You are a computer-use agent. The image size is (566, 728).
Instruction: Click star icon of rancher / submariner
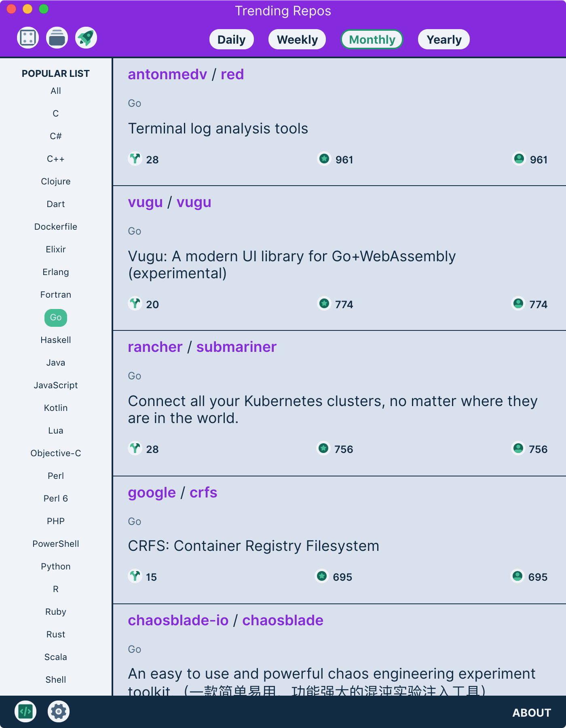tap(323, 448)
